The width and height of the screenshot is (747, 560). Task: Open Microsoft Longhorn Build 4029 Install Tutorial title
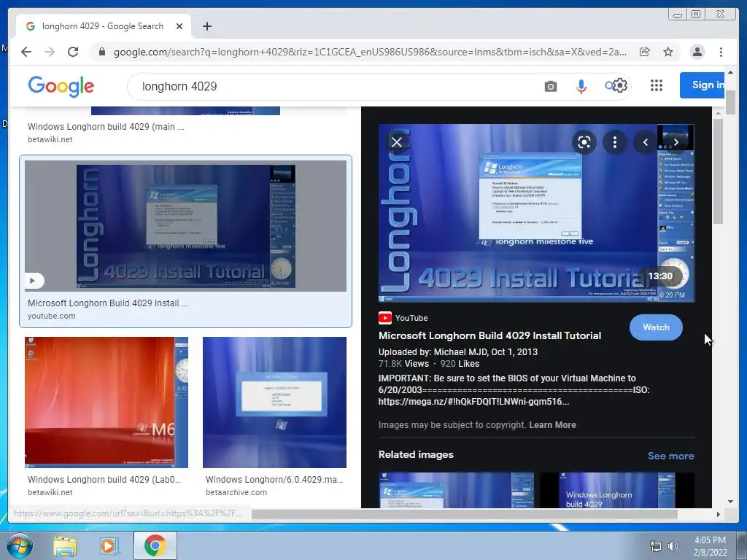pyautogui.click(x=489, y=335)
